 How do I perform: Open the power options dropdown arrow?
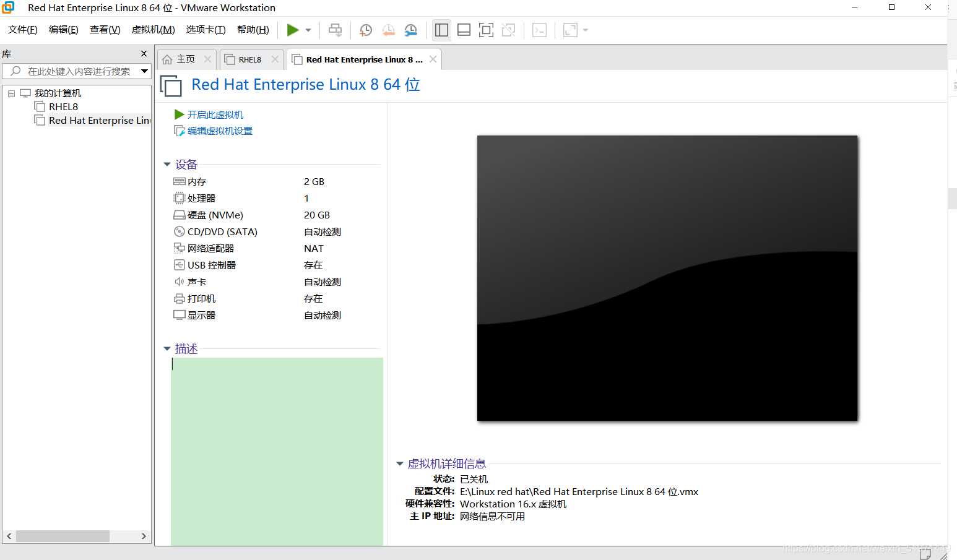(308, 30)
